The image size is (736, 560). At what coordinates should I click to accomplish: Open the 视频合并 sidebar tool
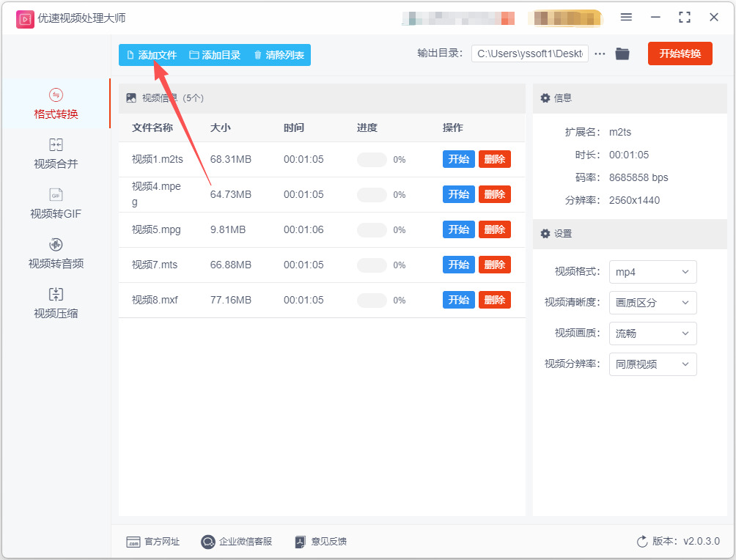[56, 153]
